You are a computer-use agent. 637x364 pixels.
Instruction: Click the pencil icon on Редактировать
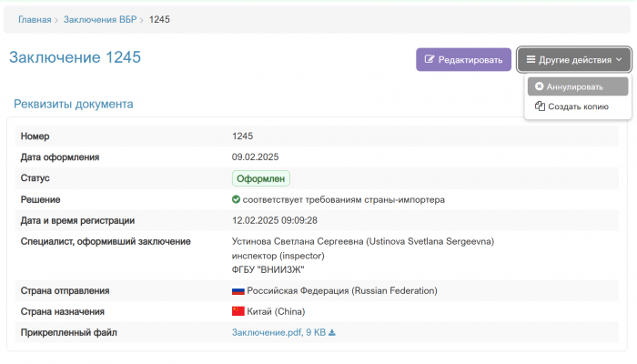point(430,60)
